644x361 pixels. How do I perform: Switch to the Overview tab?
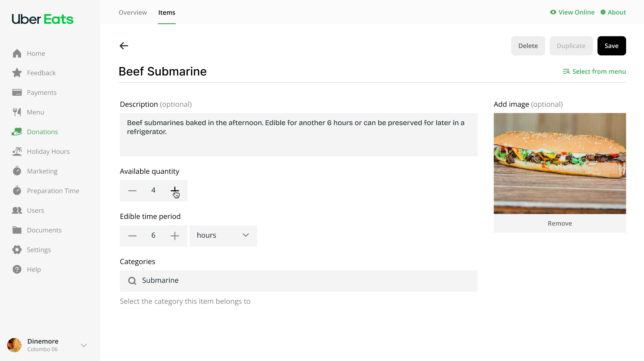[x=133, y=13]
